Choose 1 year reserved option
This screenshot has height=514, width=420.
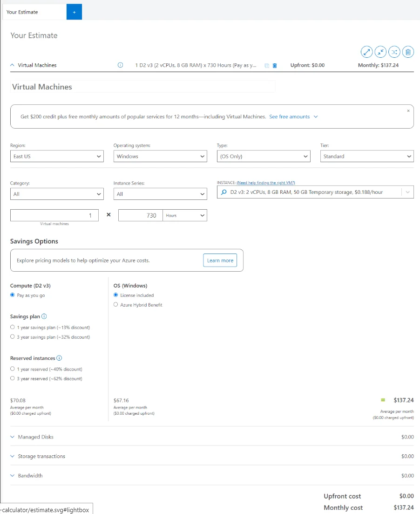pyautogui.click(x=13, y=369)
